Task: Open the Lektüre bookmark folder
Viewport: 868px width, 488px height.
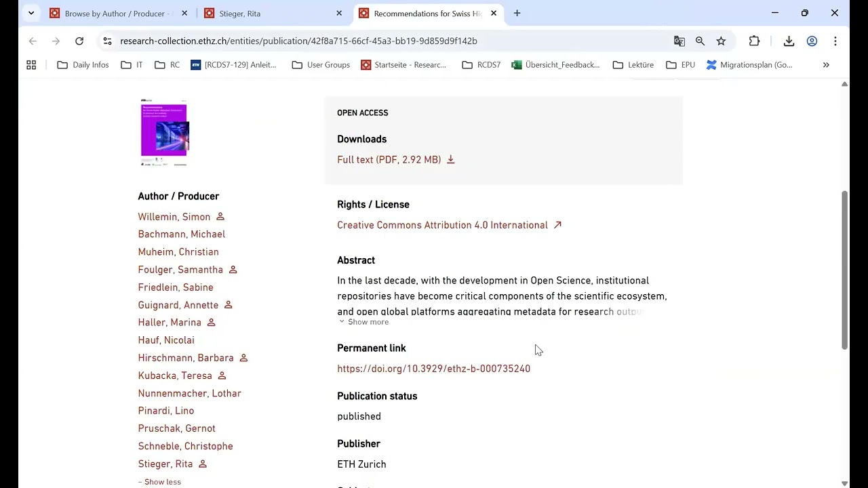Action: [633, 65]
